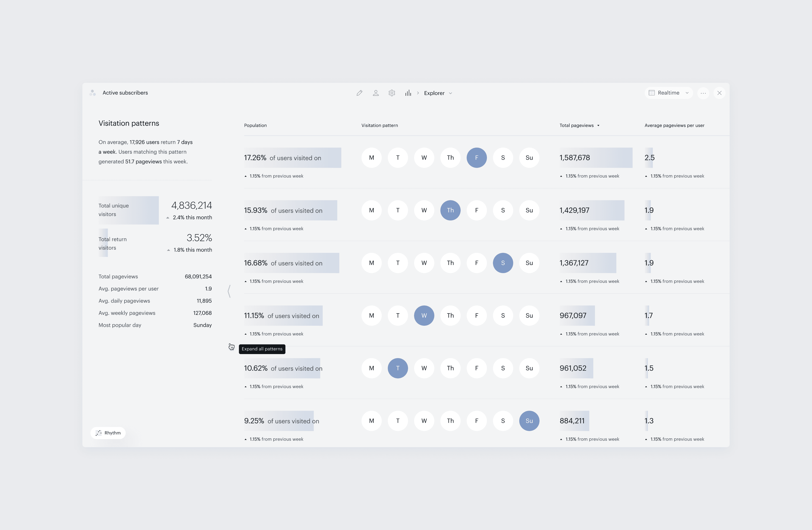Viewport: 812px width, 530px height.
Task: Click the Active subscribers title
Action: (125, 93)
